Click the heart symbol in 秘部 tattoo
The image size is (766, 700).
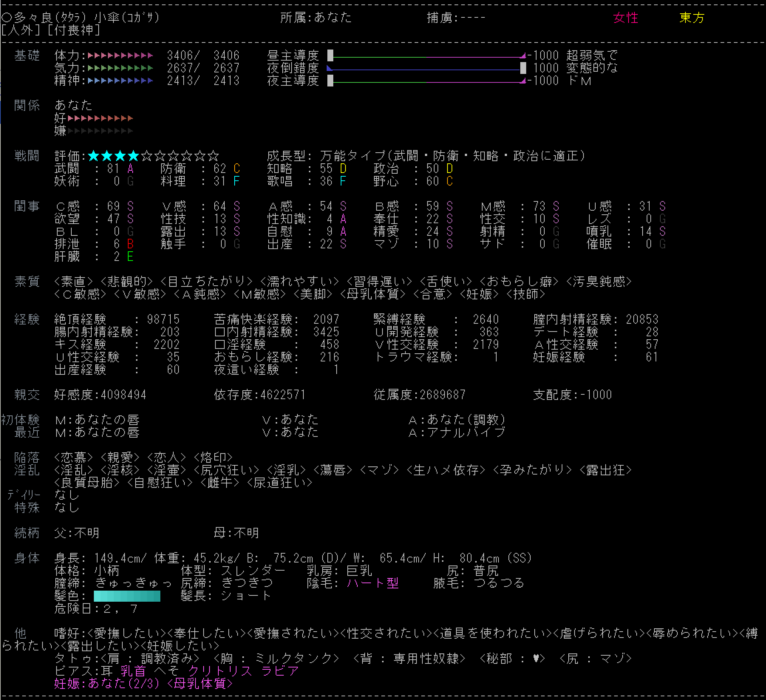point(536,658)
